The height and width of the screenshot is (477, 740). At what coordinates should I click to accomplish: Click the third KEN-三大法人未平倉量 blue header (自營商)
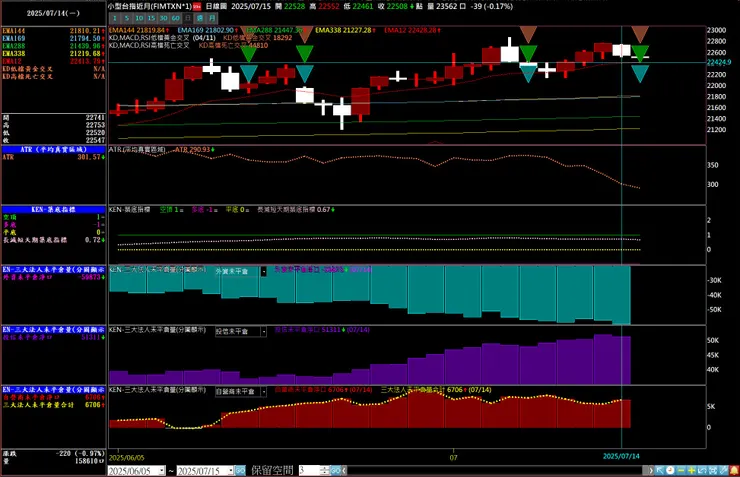coord(53,390)
